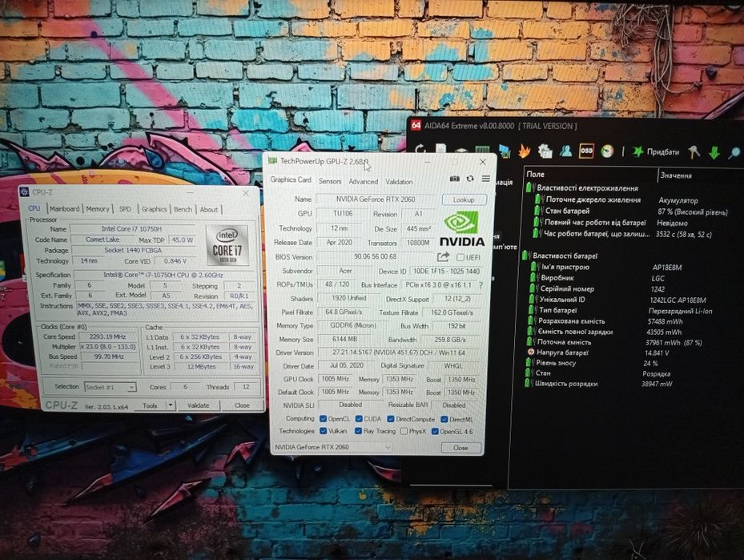
Task: Click AIDA64 two-users toolbar icon
Action: pos(565,151)
